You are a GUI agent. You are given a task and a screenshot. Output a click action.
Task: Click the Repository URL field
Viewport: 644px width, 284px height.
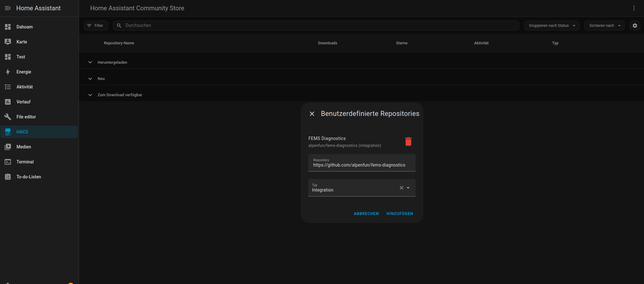[362, 163]
